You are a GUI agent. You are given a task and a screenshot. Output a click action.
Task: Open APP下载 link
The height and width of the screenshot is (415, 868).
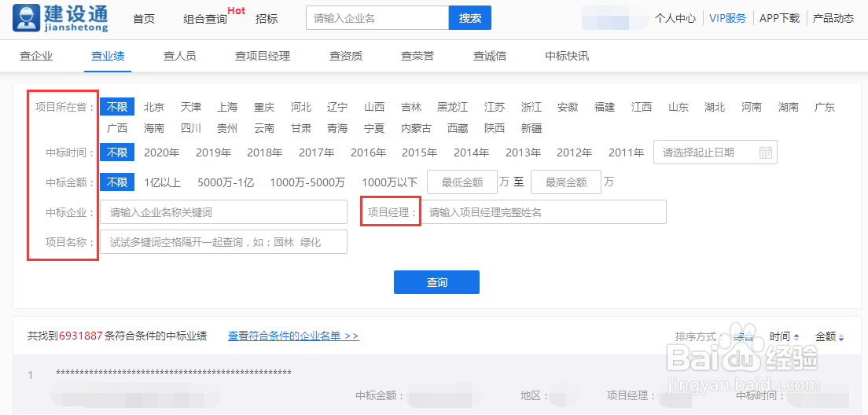pos(780,18)
